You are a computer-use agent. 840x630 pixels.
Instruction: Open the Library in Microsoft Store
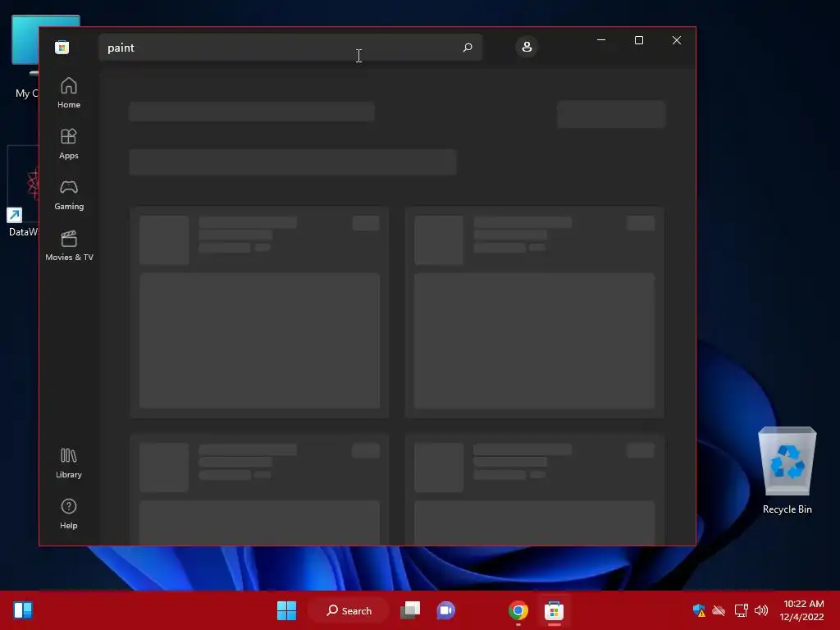pos(69,463)
